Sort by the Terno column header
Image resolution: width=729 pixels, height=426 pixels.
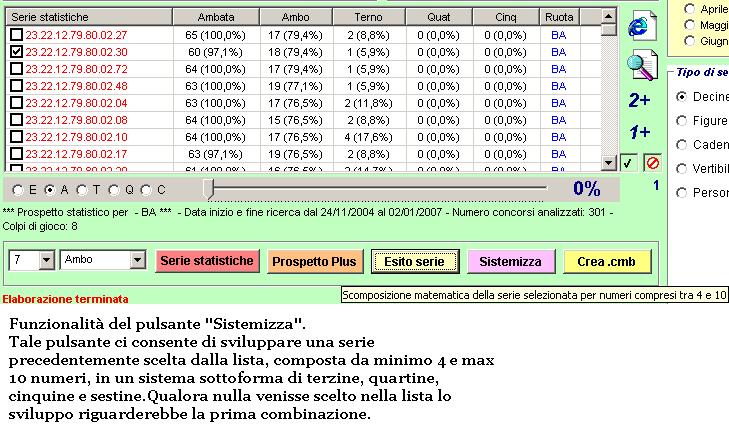pos(368,17)
